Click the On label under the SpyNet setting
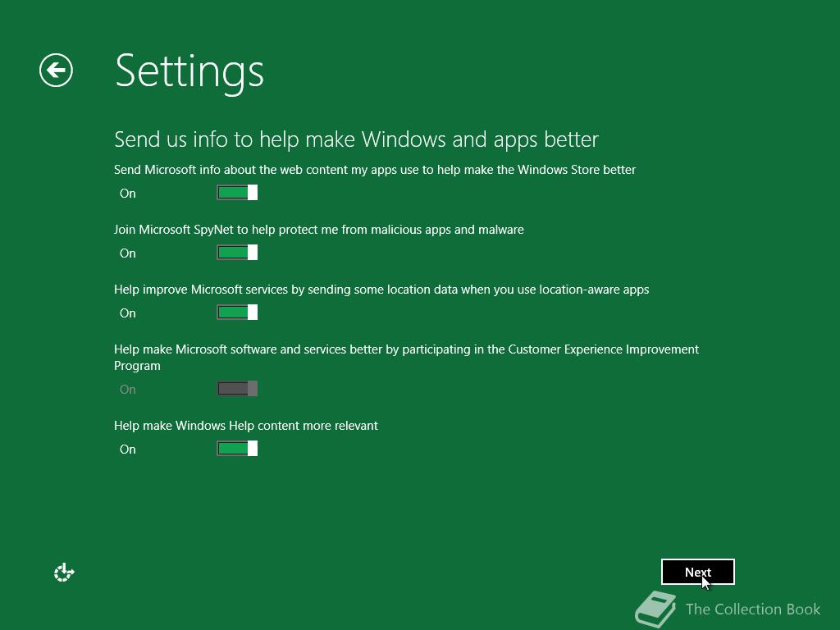 point(127,253)
